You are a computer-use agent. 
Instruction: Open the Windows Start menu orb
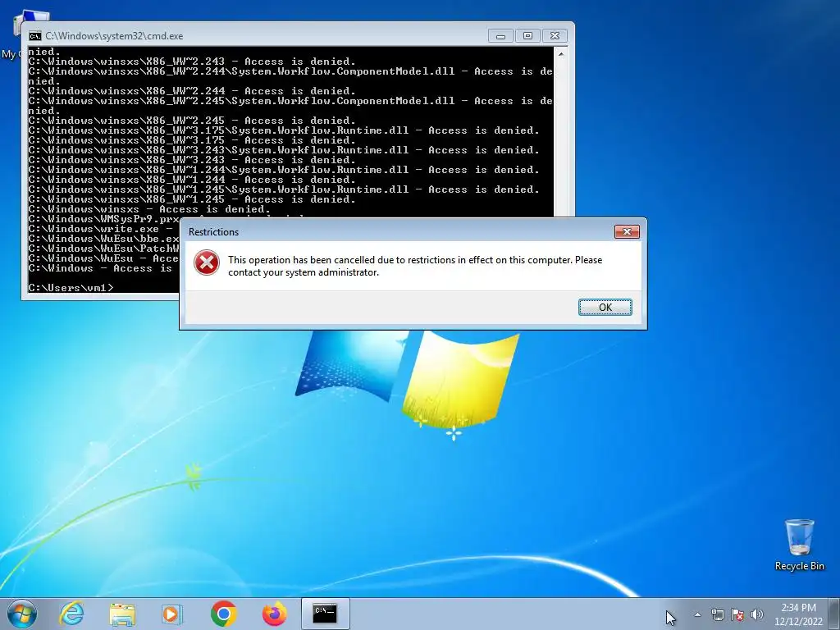pyautogui.click(x=22, y=614)
